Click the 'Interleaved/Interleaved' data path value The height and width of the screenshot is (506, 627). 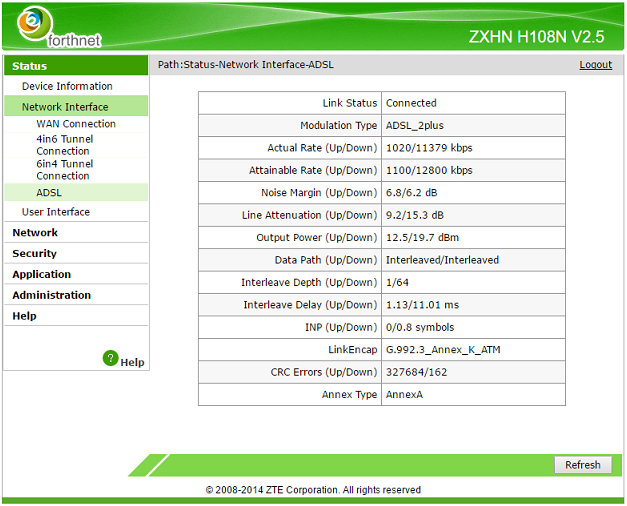pos(442,260)
